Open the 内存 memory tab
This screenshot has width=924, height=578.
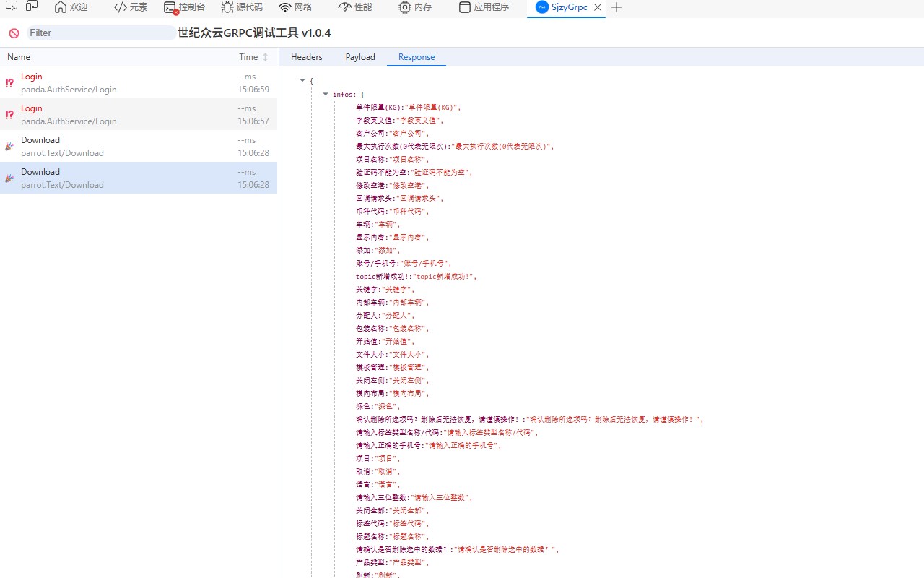tap(415, 7)
